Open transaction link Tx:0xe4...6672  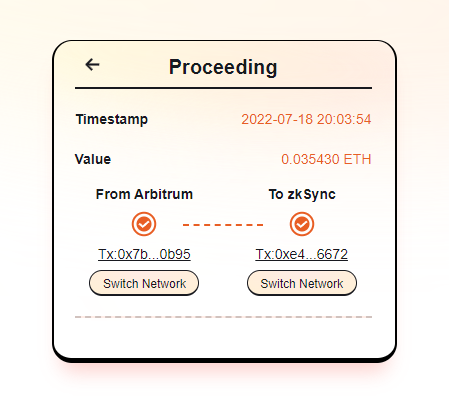tap(302, 254)
